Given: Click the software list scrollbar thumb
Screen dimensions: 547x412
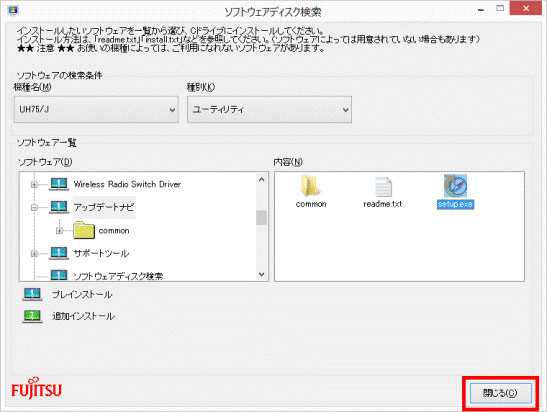Looking at the screenshot, I should (x=262, y=218).
